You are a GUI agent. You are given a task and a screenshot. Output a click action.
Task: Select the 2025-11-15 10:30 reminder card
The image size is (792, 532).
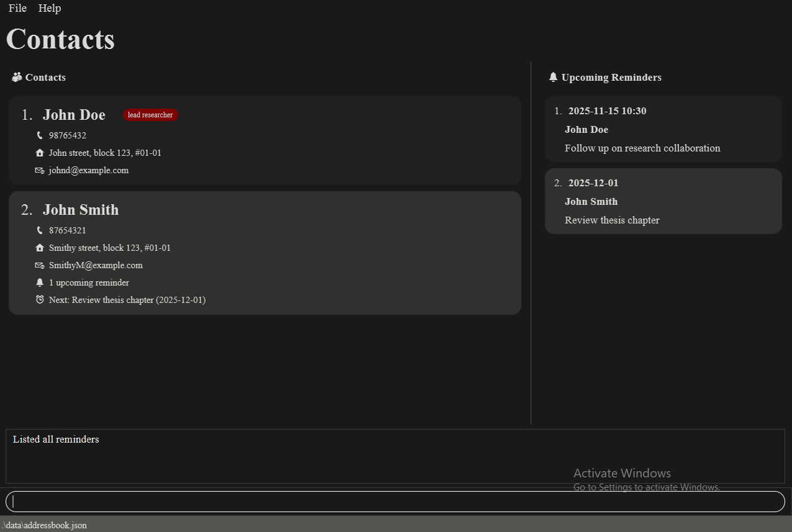coord(663,129)
